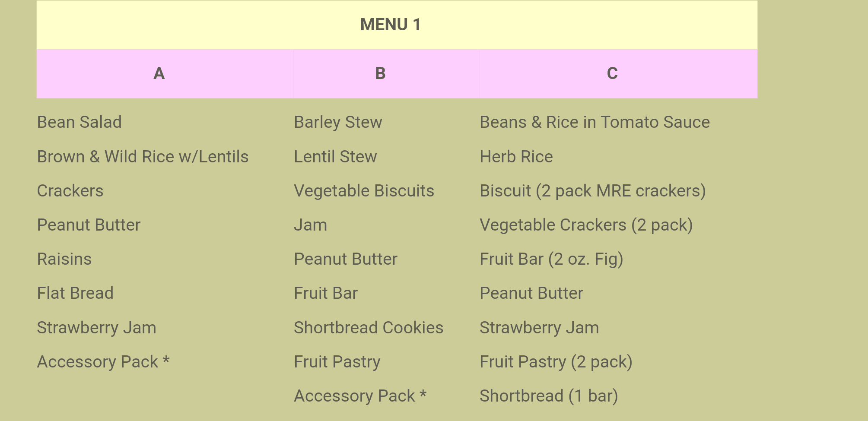The height and width of the screenshot is (421, 868).
Task: Select Shortbread Cookies item
Action: pos(369,328)
